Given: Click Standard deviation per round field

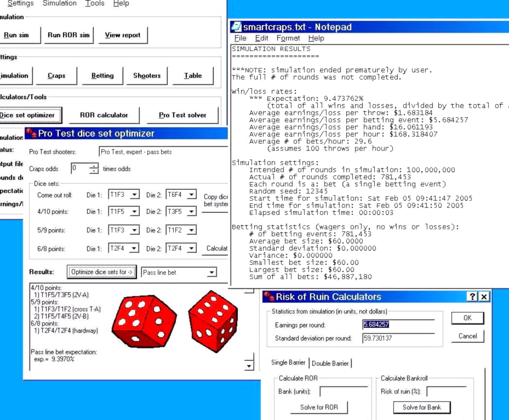Looking at the screenshot, I should click(398, 338).
